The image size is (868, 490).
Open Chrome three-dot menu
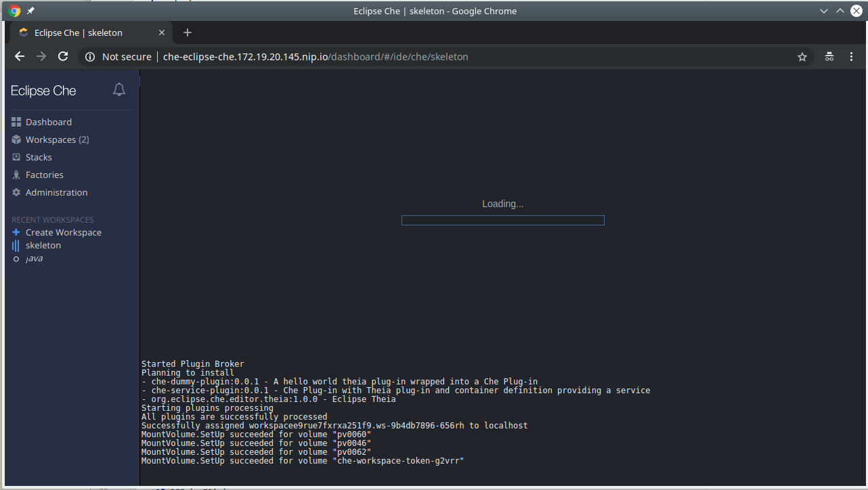click(x=852, y=57)
